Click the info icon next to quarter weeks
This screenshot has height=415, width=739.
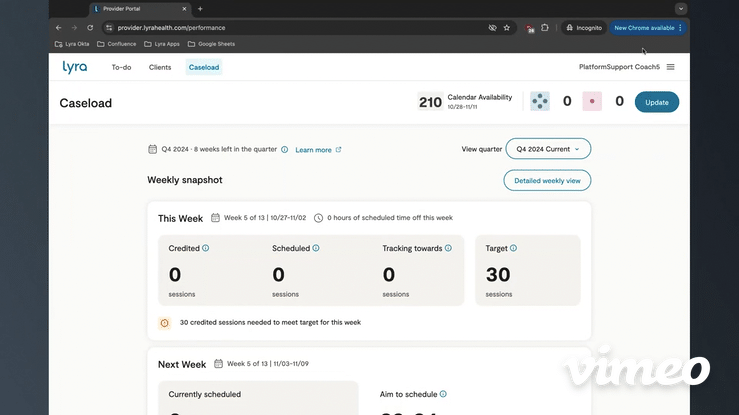click(x=285, y=149)
